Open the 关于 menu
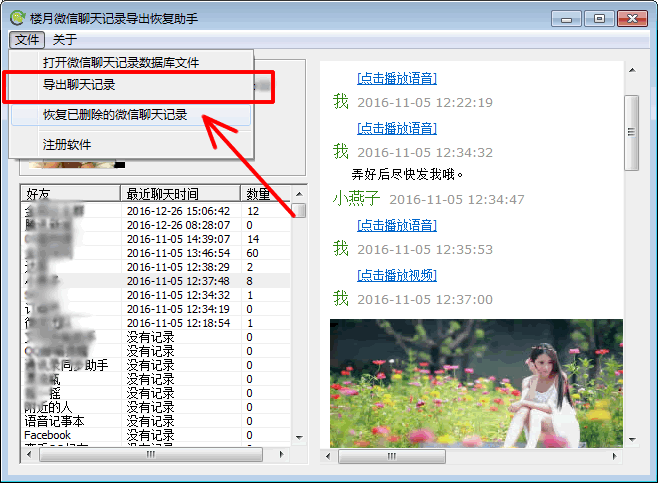 pyautogui.click(x=64, y=40)
